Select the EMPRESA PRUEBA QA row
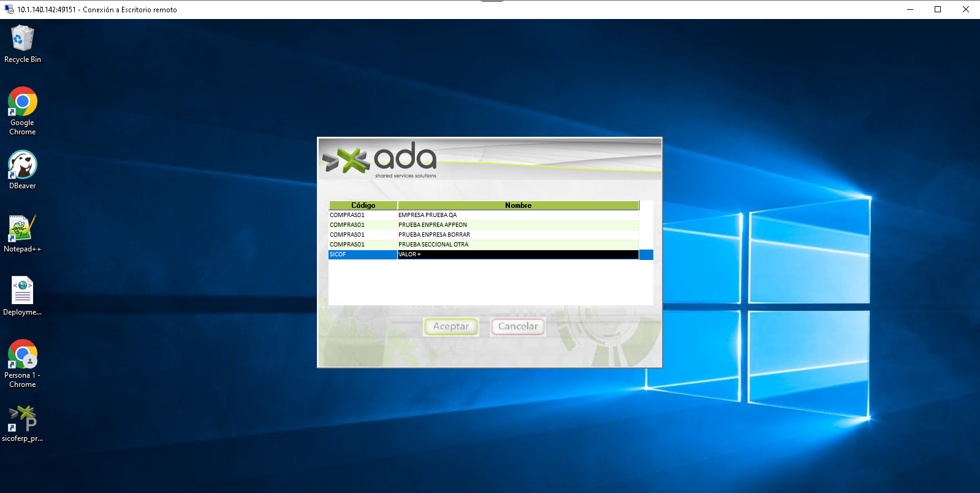980x493 pixels. pos(427,215)
